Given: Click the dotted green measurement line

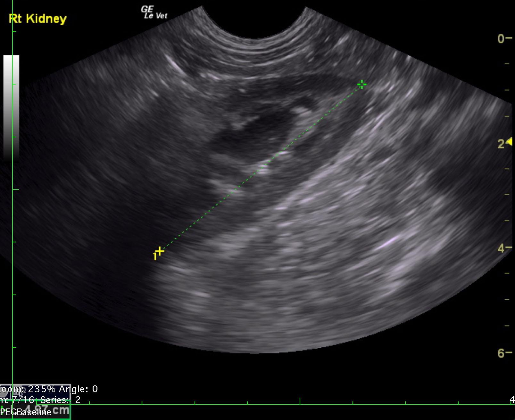Looking at the screenshot, I should 260,167.
